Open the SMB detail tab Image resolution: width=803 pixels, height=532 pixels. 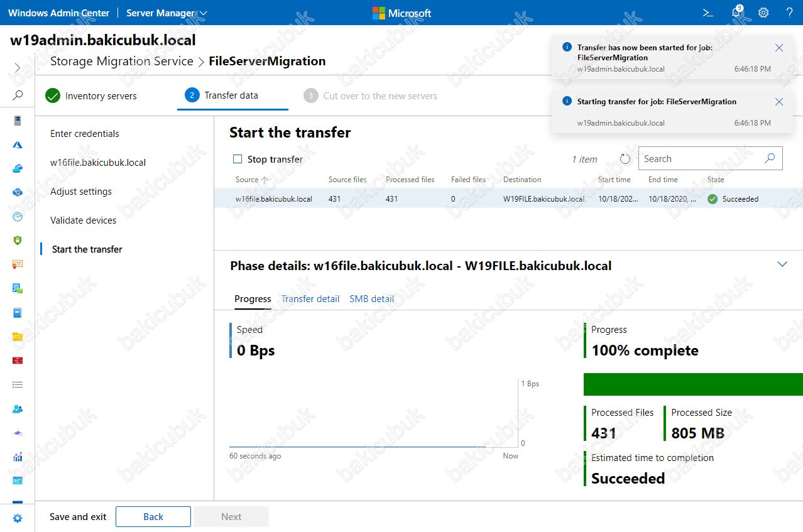[372, 299]
